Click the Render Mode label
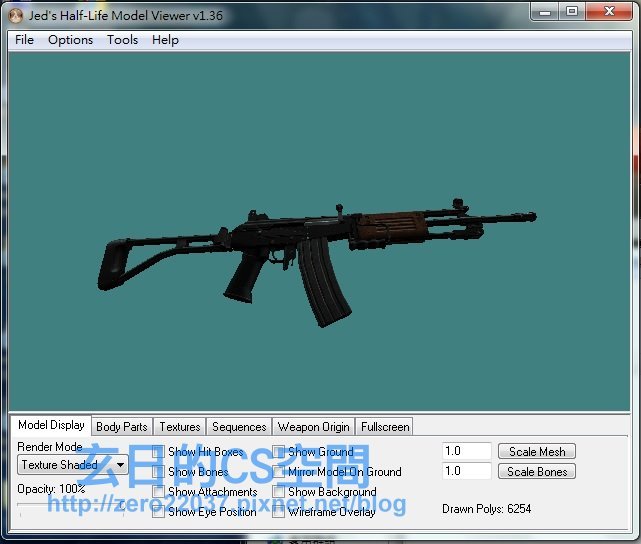 pyautogui.click(x=49, y=447)
